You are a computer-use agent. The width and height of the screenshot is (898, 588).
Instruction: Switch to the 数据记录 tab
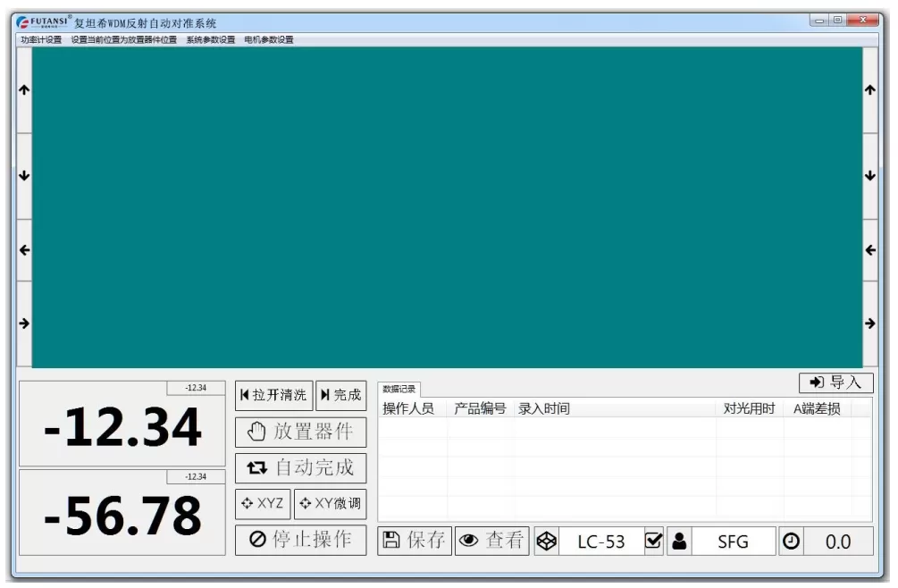pos(399,389)
